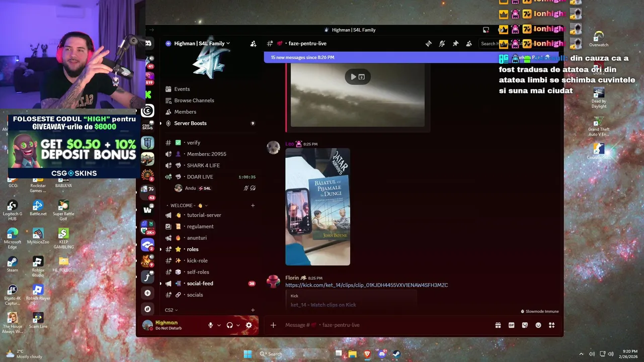Open notification settings bell in channel header
This screenshot has width=644, height=362.
pos(442,44)
